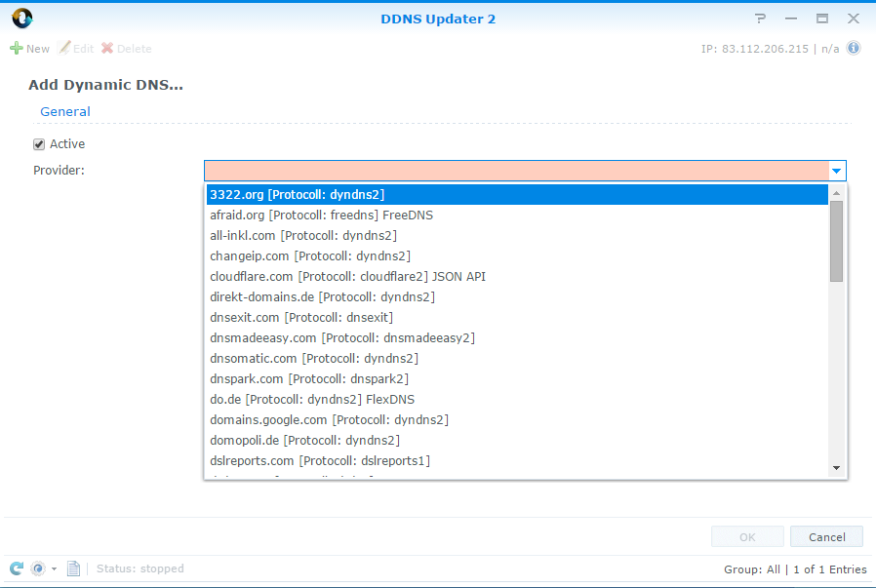876x588 pixels.
Task: Choose all-inkl.com [Protocoll: dyndns2]
Action: (x=517, y=236)
